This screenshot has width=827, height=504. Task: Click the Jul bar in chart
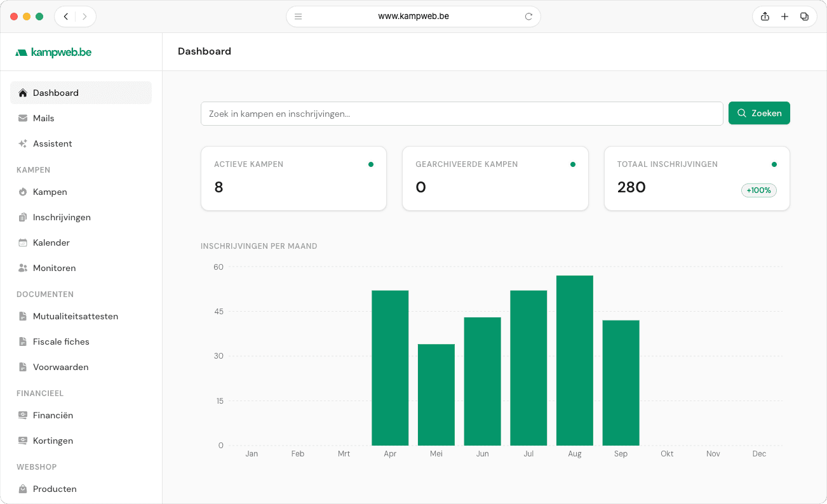(528, 368)
